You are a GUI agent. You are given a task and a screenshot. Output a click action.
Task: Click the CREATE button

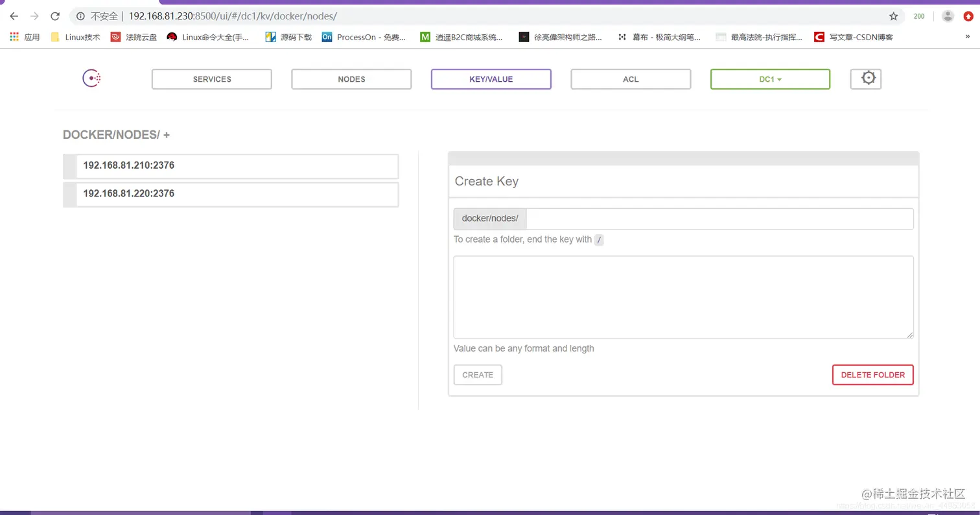point(478,375)
